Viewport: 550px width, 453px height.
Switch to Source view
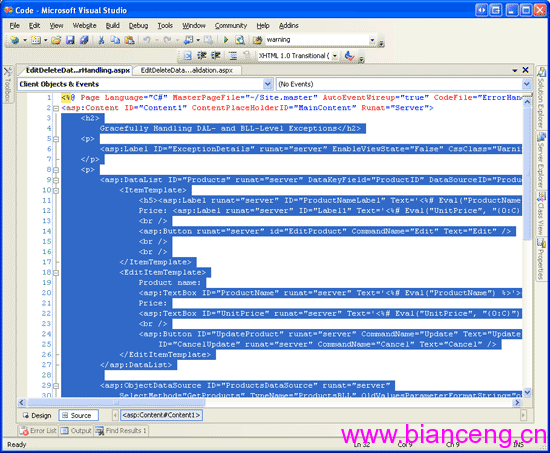pos(78,415)
